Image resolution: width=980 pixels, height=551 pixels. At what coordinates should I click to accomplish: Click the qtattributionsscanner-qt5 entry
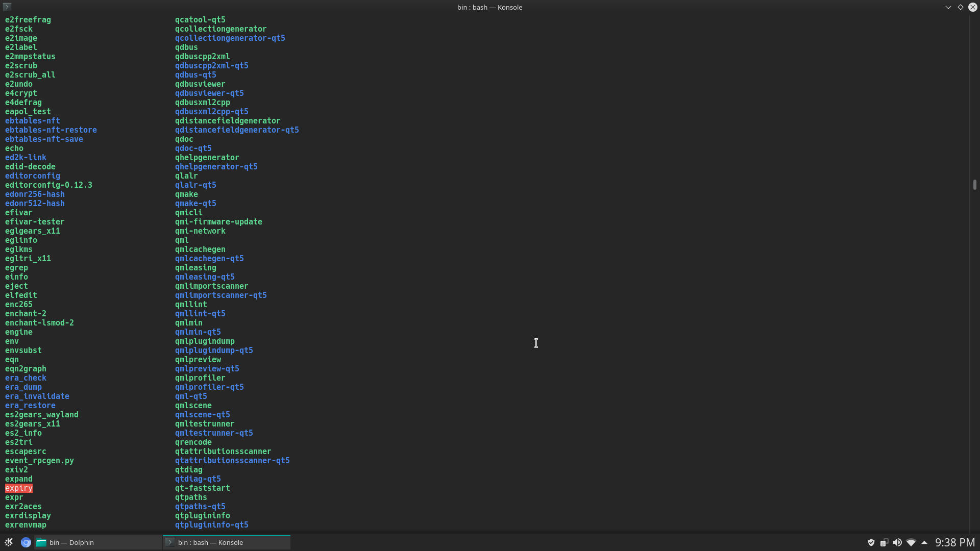click(232, 461)
